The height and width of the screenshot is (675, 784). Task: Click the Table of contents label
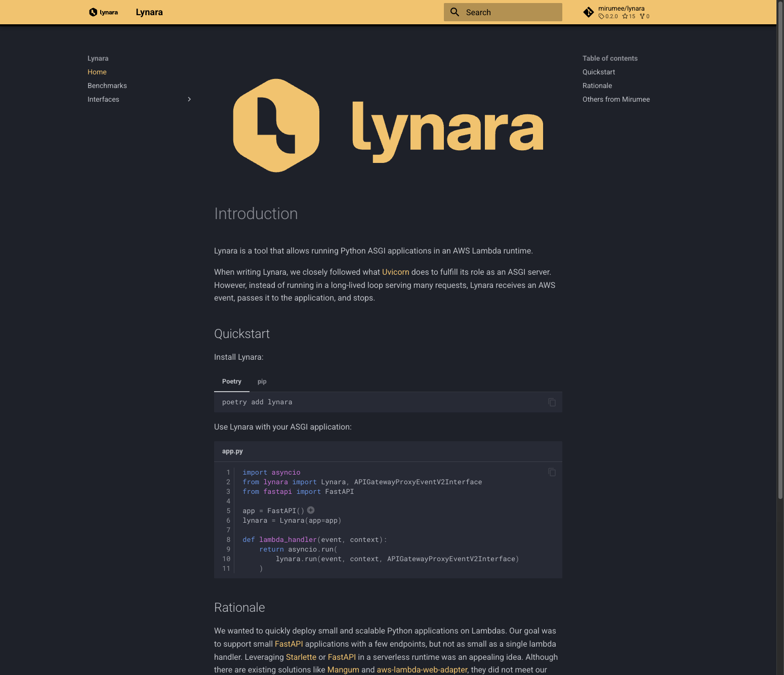pyautogui.click(x=610, y=58)
